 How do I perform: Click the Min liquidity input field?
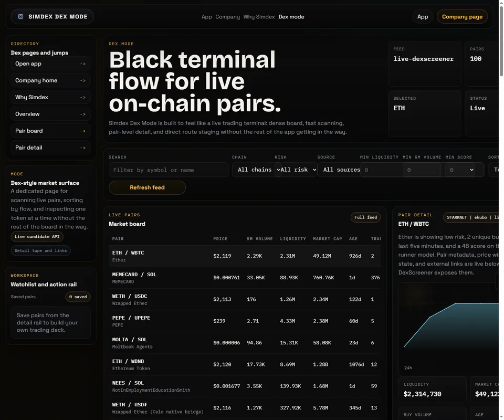click(x=381, y=170)
